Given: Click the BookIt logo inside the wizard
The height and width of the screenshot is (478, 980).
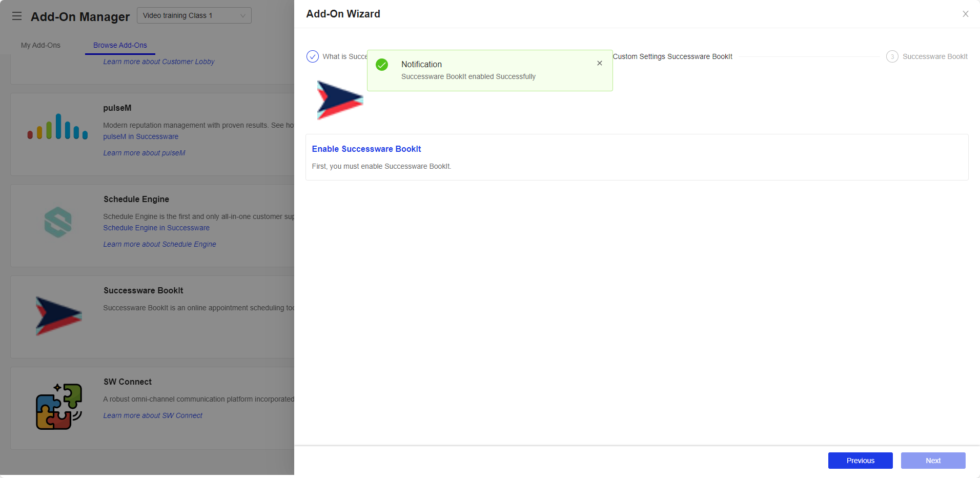Looking at the screenshot, I should coord(339,99).
